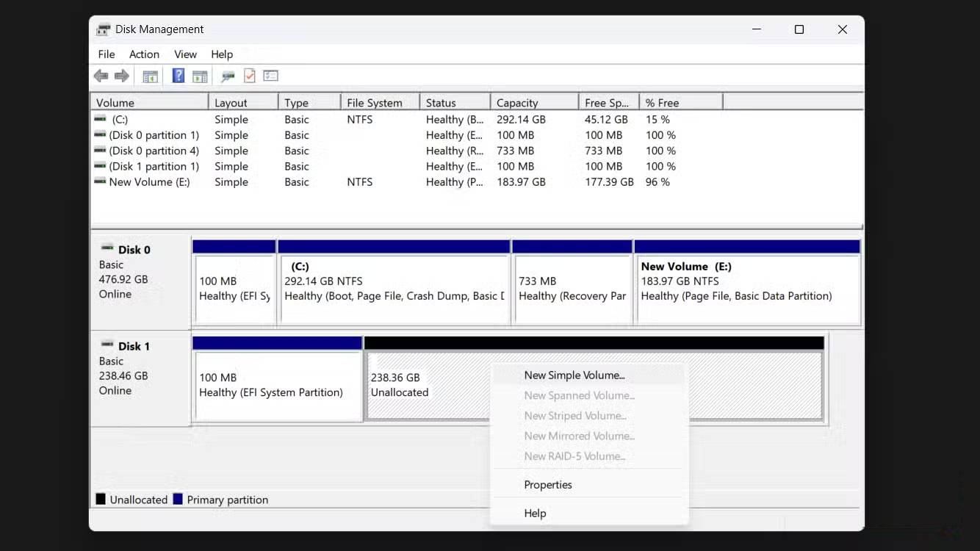Click Help at the bottom of the context menu

coord(535,513)
